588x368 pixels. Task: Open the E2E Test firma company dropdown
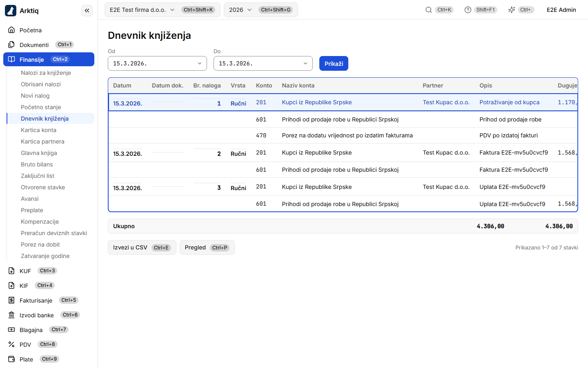click(162, 10)
